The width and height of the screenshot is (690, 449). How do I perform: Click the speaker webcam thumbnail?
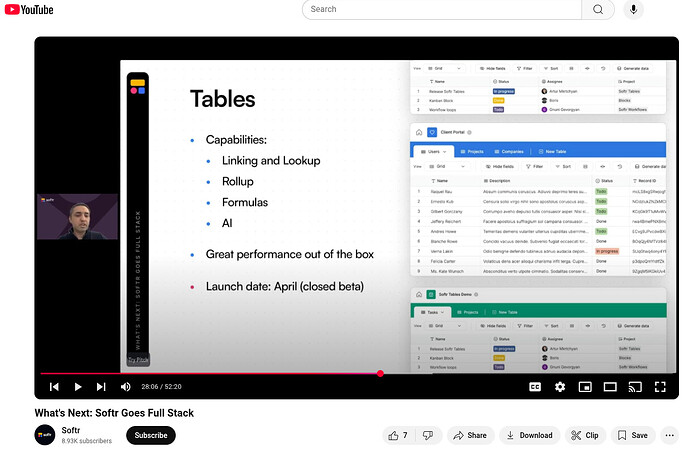77,217
